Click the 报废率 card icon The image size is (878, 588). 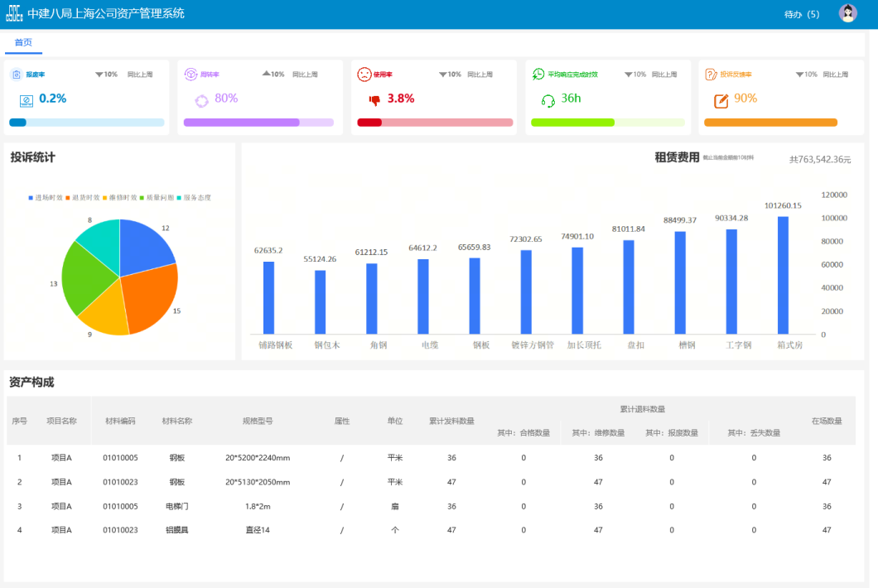16,75
